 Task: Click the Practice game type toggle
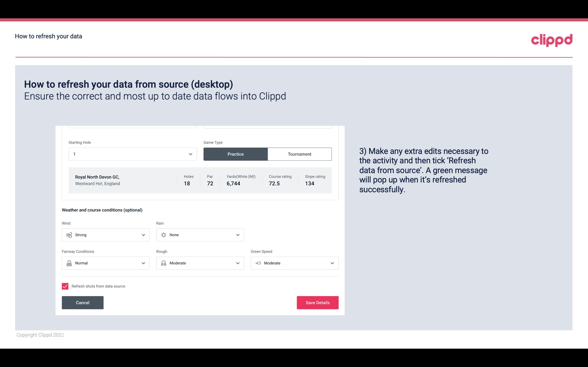click(235, 154)
